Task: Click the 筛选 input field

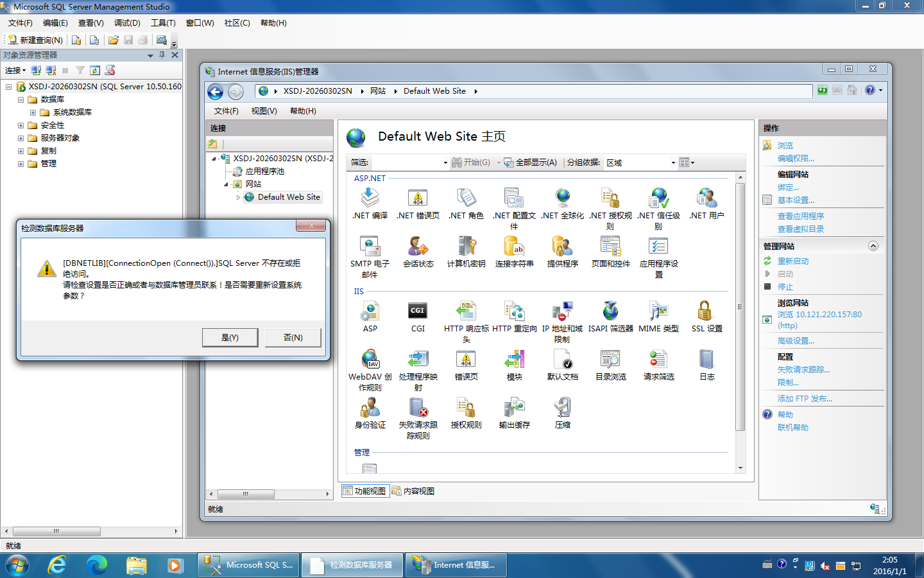Action: tap(407, 163)
